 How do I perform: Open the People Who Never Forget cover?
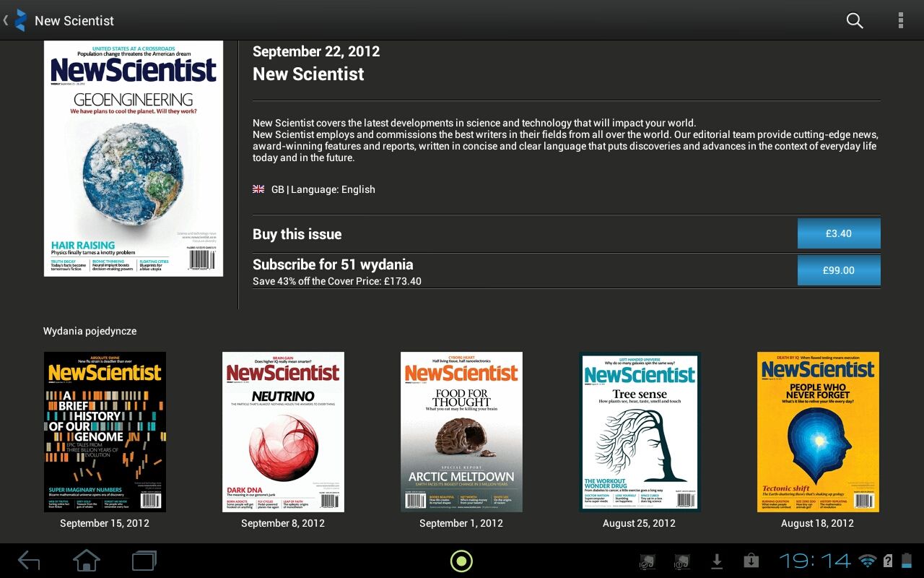point(818,432)
